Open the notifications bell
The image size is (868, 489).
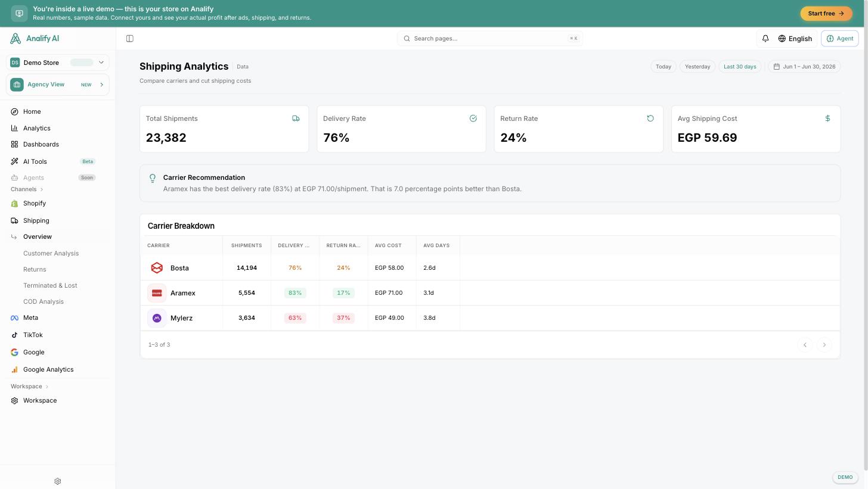[765, 39]
